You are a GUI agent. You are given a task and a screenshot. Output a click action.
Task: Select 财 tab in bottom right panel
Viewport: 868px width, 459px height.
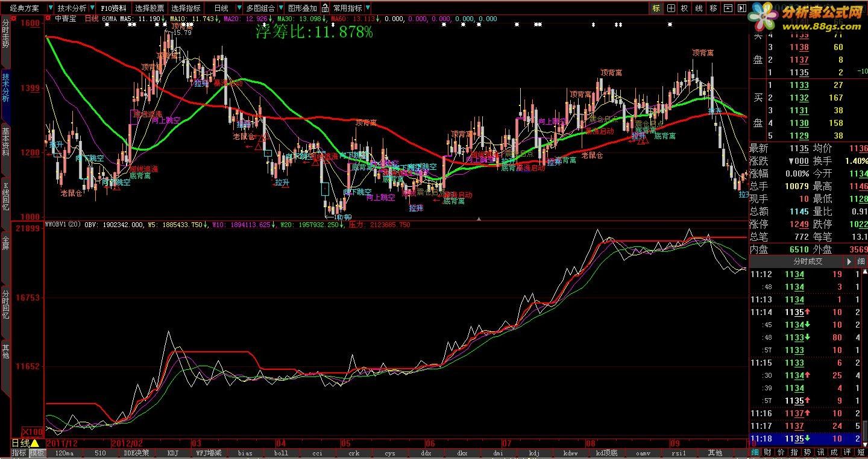(768, 452)
